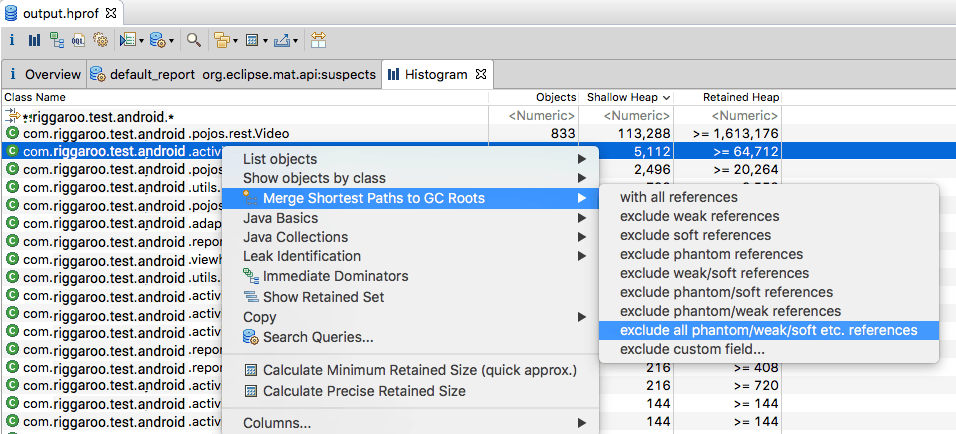Choose "Immediate Dominators" from context menu

335,276
